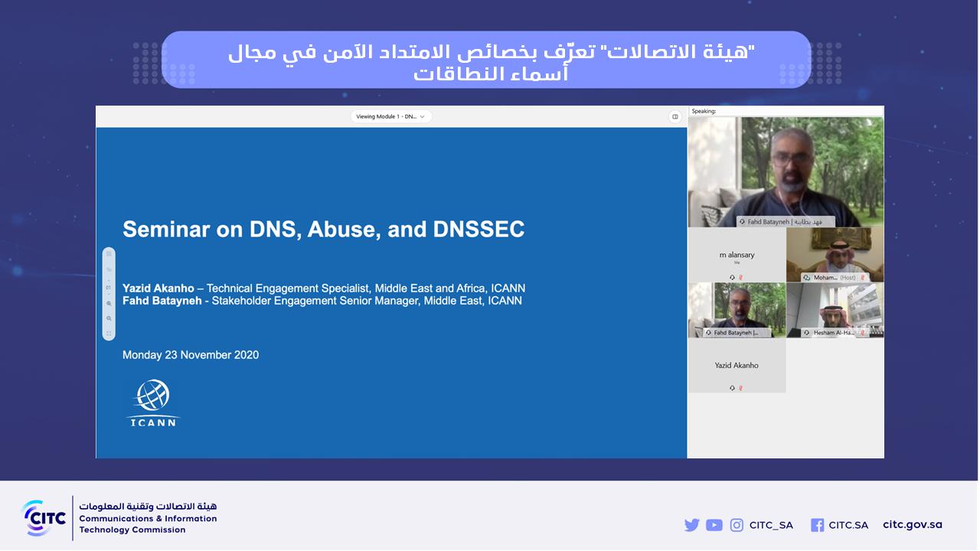Open the citc.gov.sa website link
Image resolution: width=980 pixels, height=551 pixels.
(913, 525)
